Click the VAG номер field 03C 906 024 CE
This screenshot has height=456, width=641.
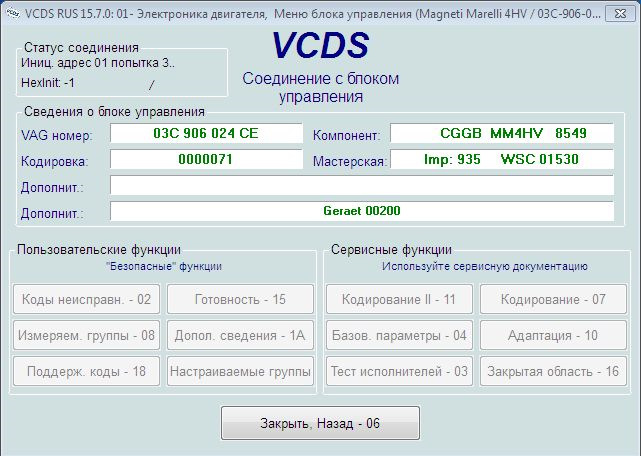point(206,133)
